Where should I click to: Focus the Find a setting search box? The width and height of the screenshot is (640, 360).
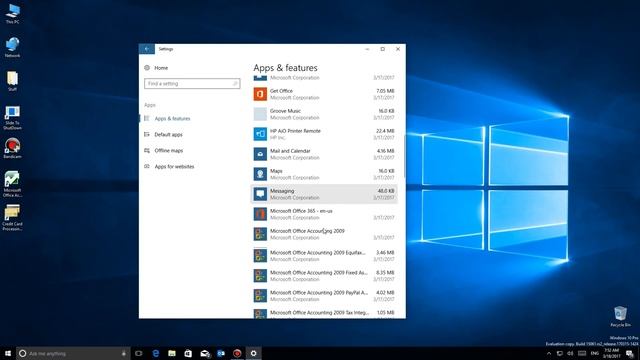point(192,84)
